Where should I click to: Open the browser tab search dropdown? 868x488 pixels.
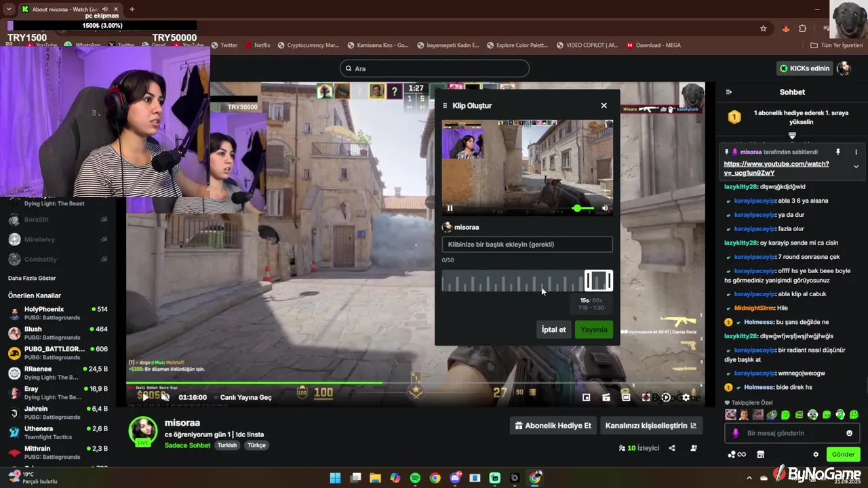tap(8, 9)
